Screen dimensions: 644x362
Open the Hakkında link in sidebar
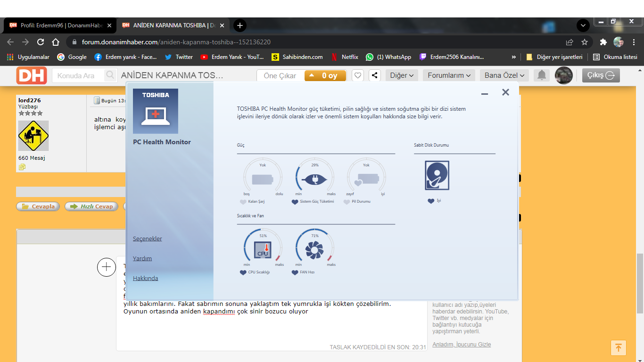coord(145,278)
